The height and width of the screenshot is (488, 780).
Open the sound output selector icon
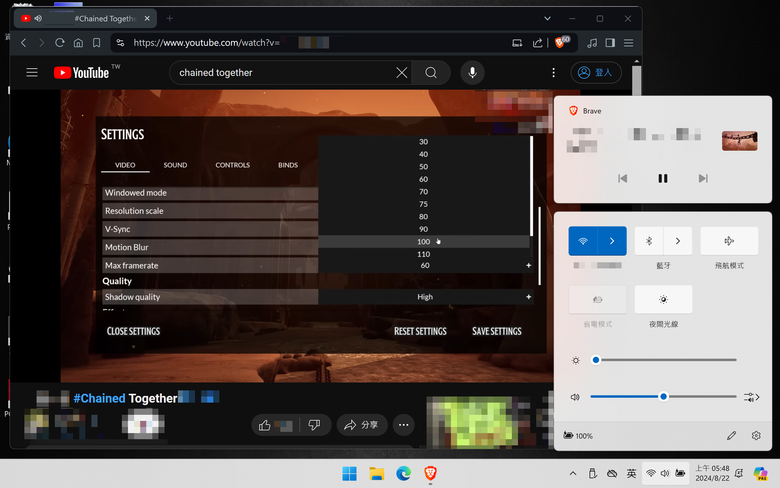coord(752,397)
